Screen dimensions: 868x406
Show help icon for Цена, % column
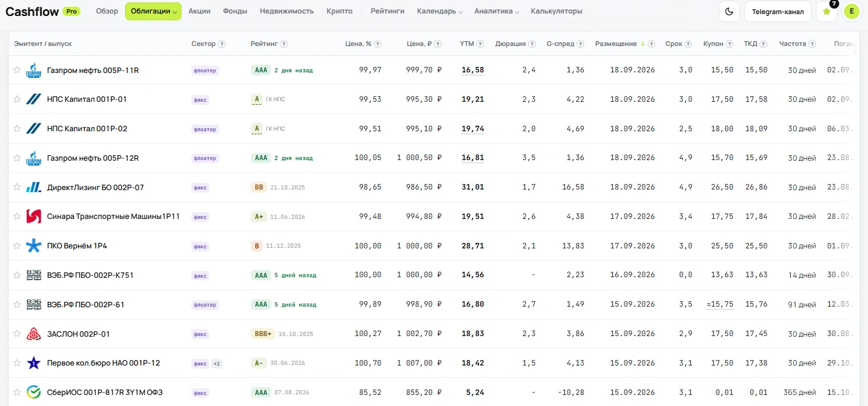[378, 44]
